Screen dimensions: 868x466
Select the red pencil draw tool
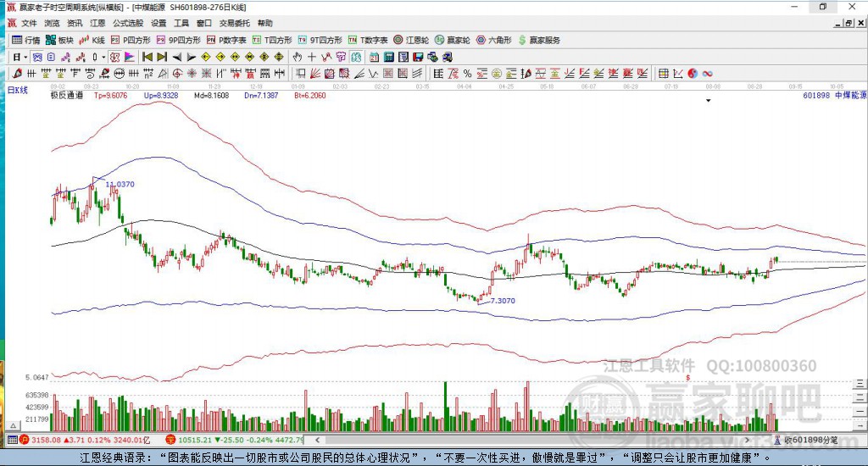tap(17, 74)
